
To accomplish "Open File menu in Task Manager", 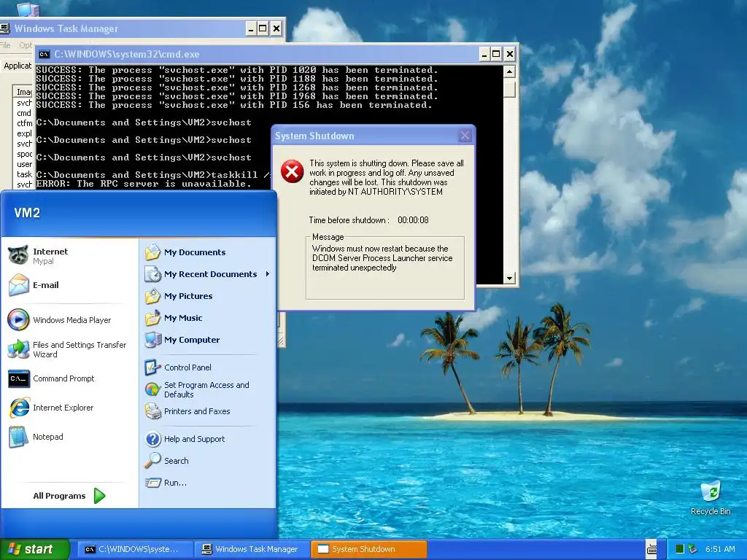I will click(5, 45).
